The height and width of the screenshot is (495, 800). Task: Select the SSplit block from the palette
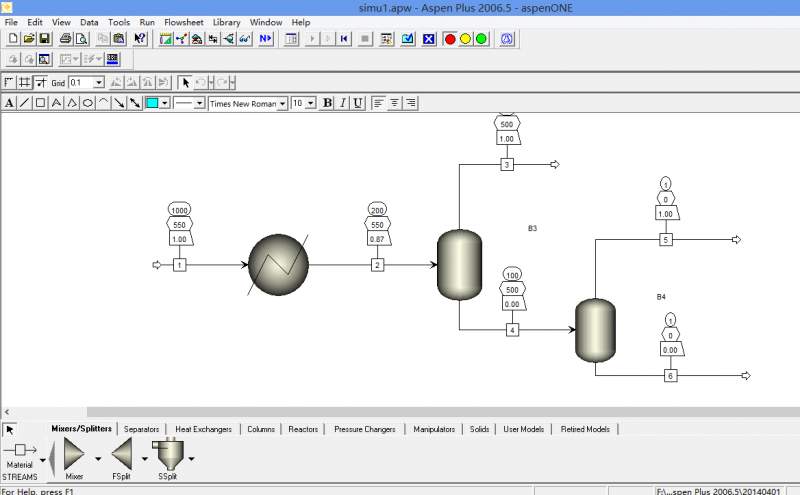[168, 454]
